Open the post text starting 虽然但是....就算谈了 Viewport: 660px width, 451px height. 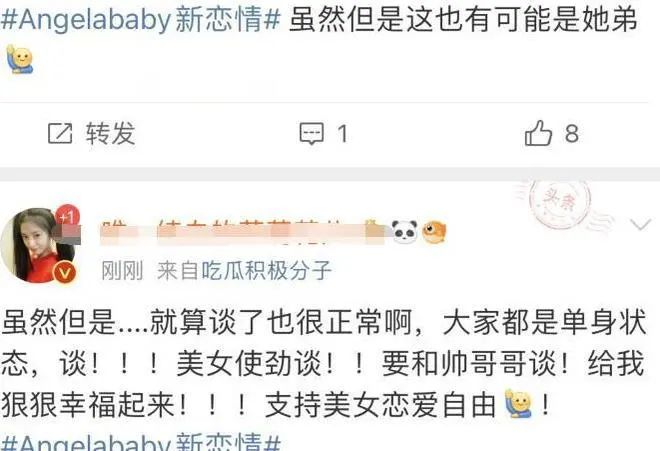coord(323,364)
